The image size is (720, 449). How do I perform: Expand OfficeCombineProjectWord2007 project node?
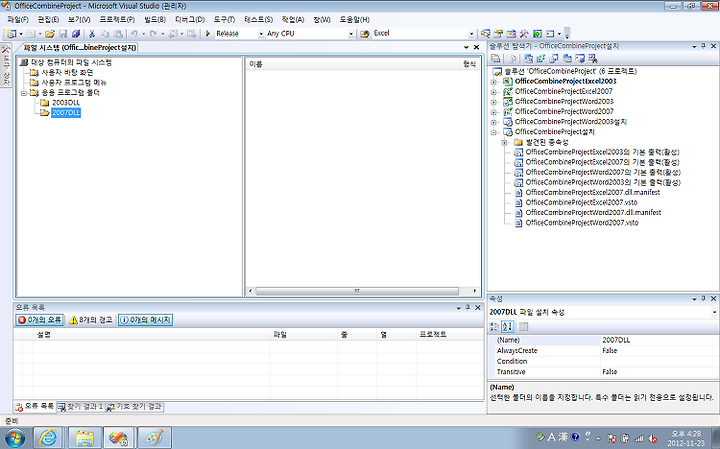(494, 112)
